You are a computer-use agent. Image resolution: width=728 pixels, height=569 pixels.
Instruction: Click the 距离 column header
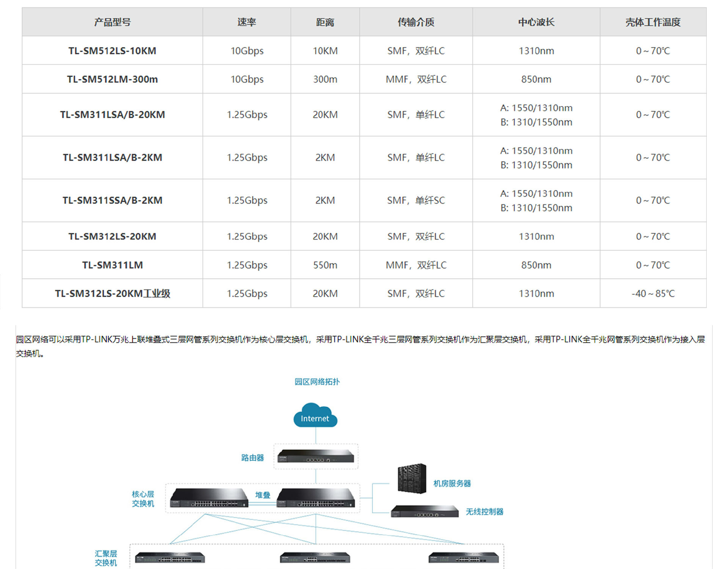pos(325,22)
